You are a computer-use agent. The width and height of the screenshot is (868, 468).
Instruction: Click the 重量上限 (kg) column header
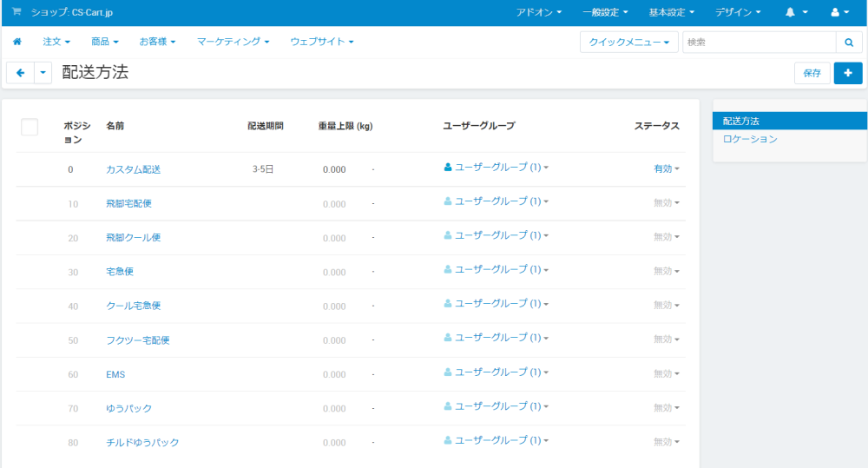(x=345, y=126)
